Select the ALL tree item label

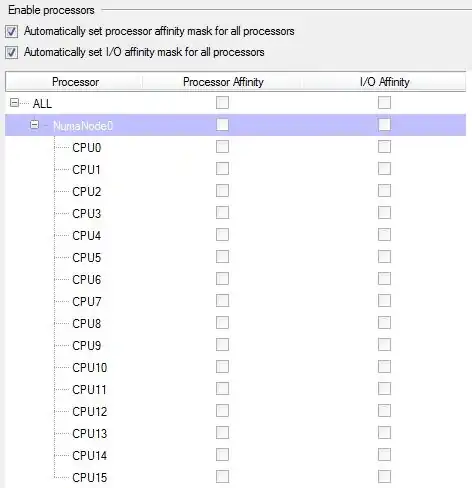click(42, 104)
